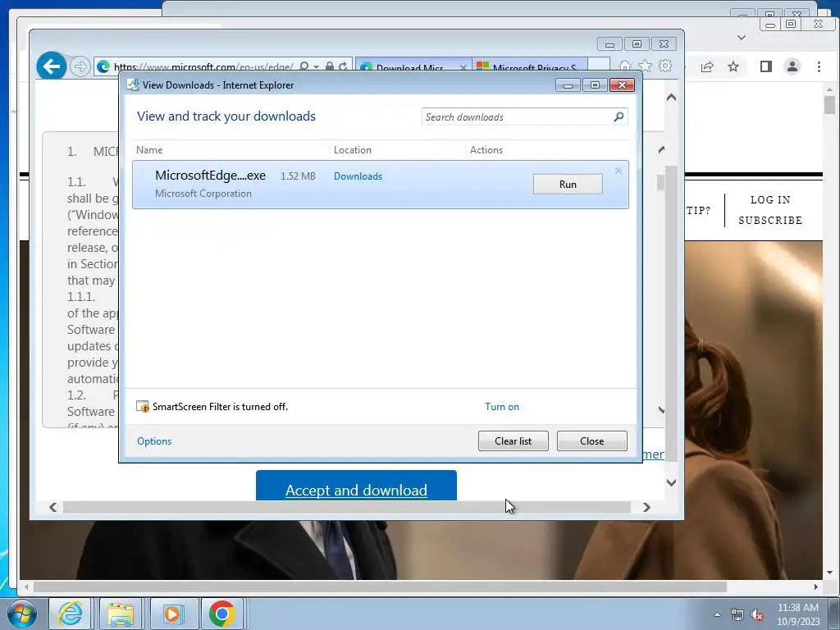Remove MicrosoftEdge download entry with small x

coord(618,171)
